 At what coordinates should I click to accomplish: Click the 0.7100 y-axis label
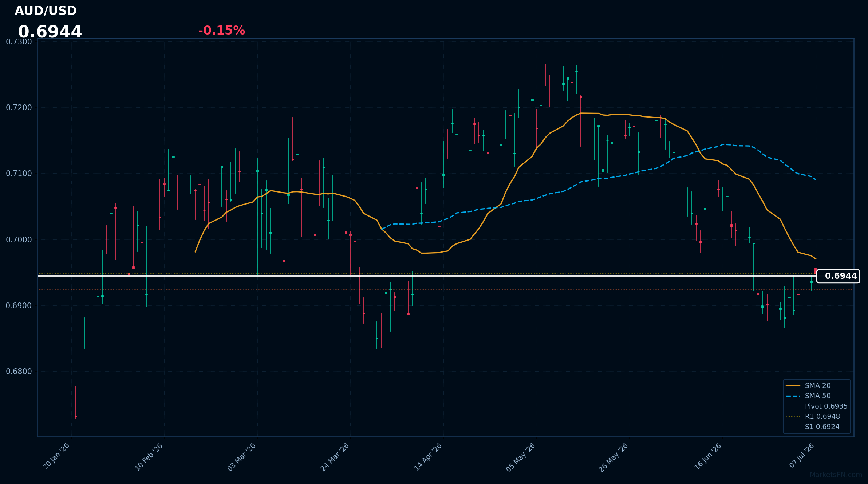[19, 174]
